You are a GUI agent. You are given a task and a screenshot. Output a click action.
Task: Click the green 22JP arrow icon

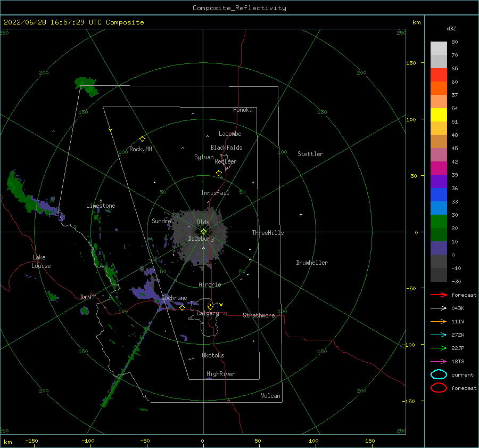[x=439, y=348]
